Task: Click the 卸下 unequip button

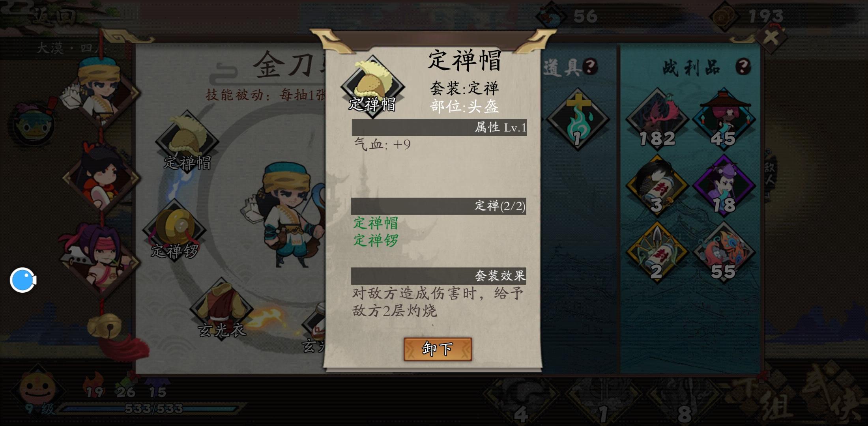Action: pos(438,349)
